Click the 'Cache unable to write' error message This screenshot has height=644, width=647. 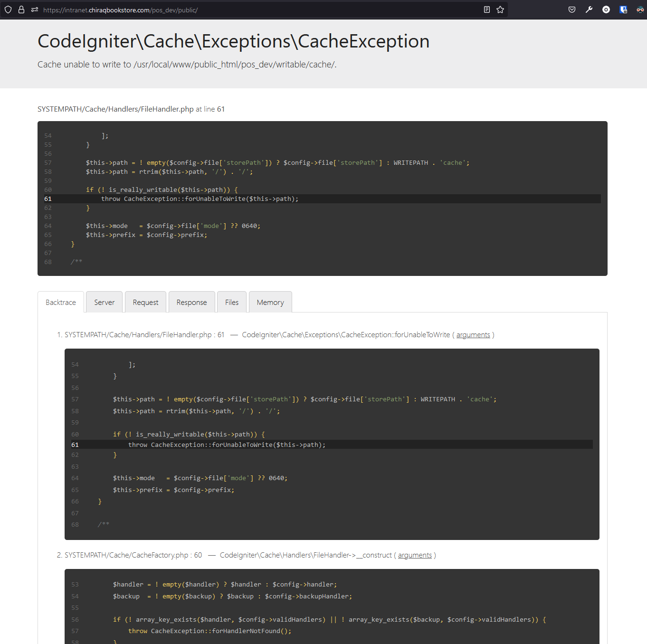(187, 65)
